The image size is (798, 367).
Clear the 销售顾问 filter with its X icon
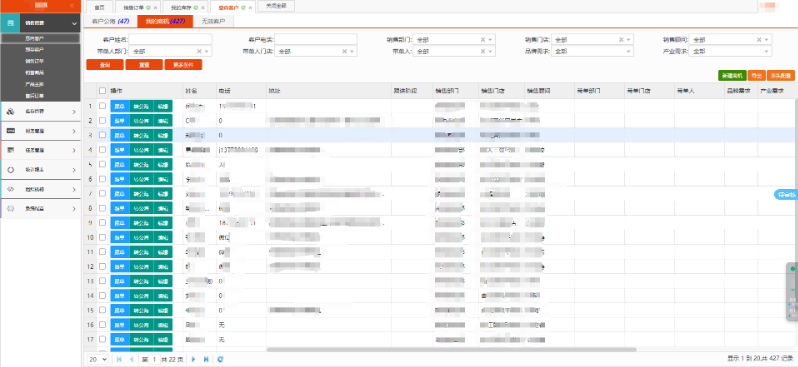pos(759,40)
